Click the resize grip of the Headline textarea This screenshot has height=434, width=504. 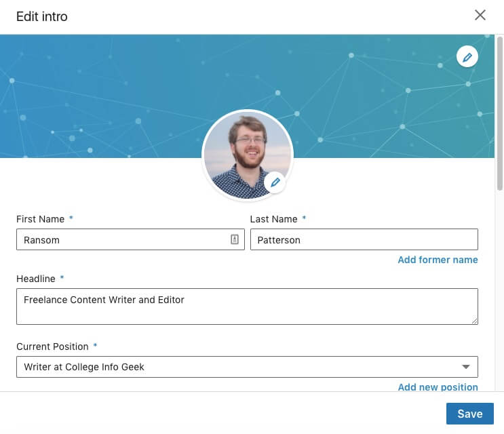(474, 321)
